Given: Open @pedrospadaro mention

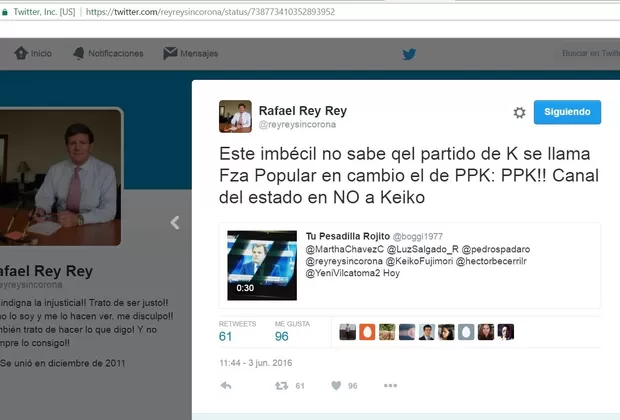Looking at the screenshot, I should (x=496, y=249).
